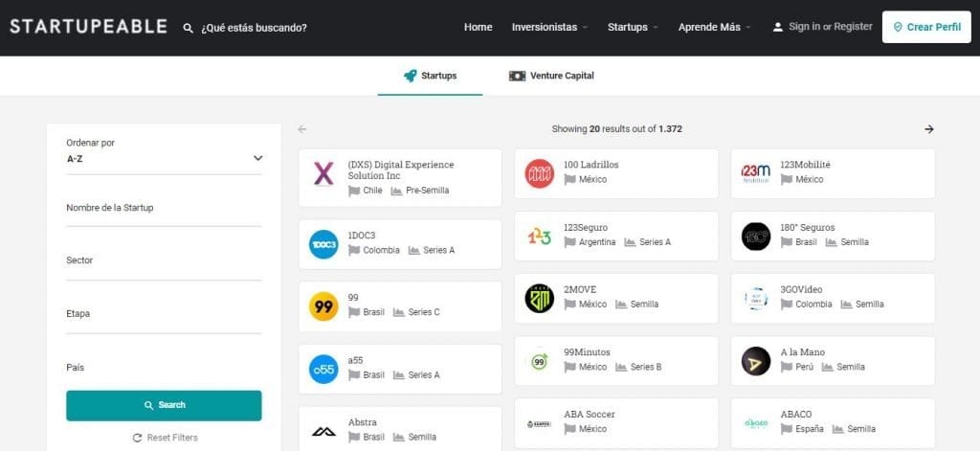The height and width of the screenshot is (451, 980).
Task: Click the ABACO logo
Action: coord(756,423)
